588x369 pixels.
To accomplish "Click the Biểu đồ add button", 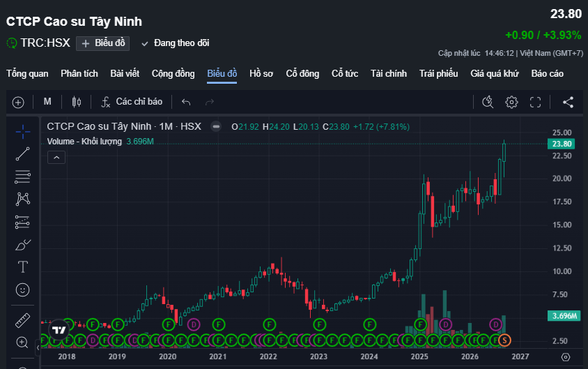I will (102, 43).
